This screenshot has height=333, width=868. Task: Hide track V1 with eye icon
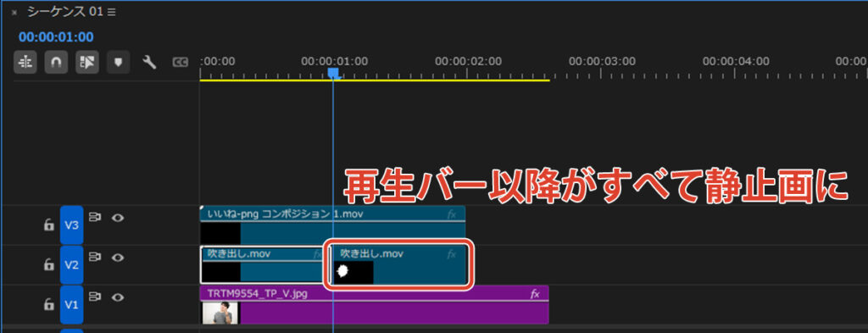pos(117,297)
